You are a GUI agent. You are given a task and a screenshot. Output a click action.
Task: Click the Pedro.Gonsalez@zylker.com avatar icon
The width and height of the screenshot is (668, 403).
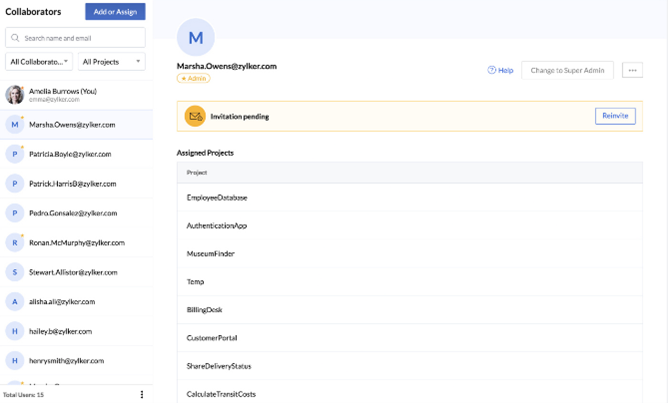pos(15,213)
